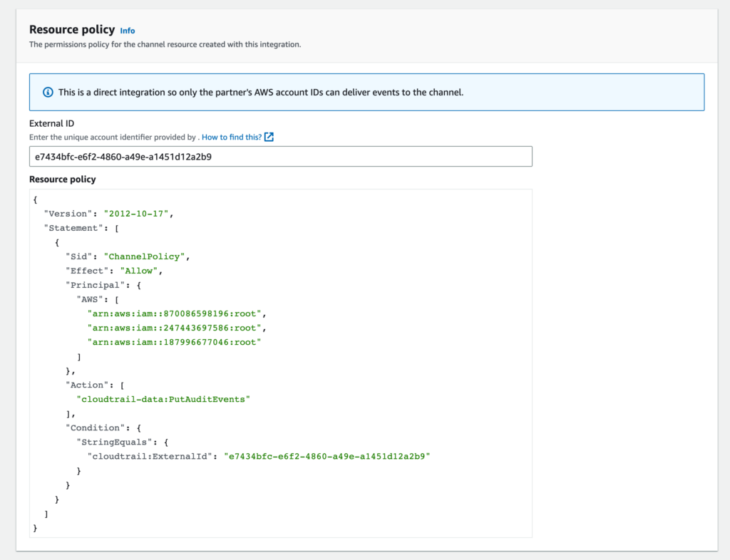The image size is (730, 560).
Task: Select ARN with account 870086598196
Action: pos(177,314)
